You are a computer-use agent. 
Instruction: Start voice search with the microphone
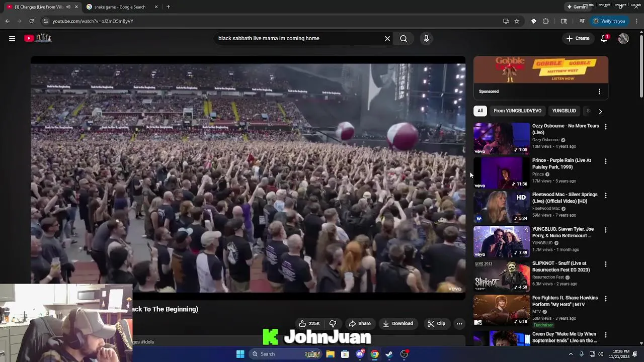pyautogui.click(x=426, y=38)
